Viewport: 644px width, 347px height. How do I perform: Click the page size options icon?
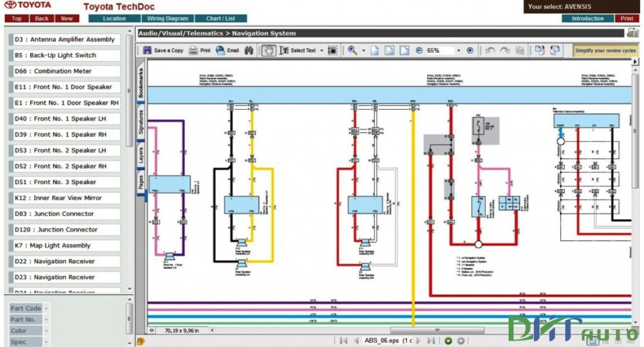tap(152, 330)
